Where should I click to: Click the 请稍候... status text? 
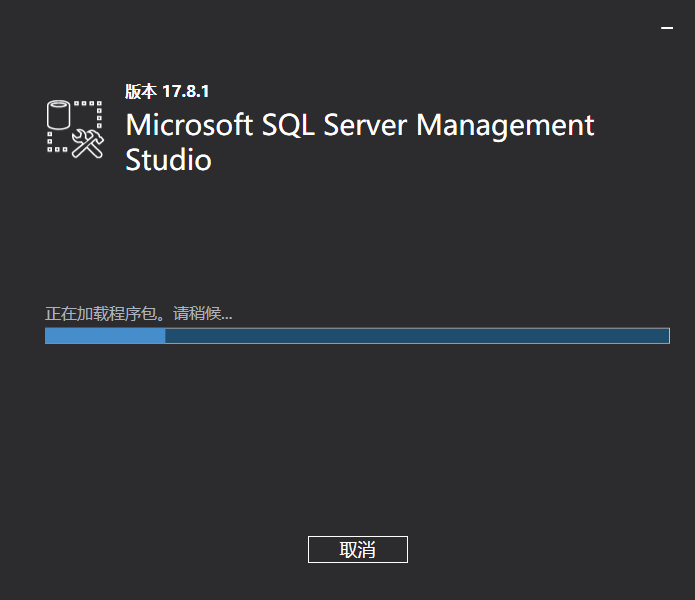point(203,313)
